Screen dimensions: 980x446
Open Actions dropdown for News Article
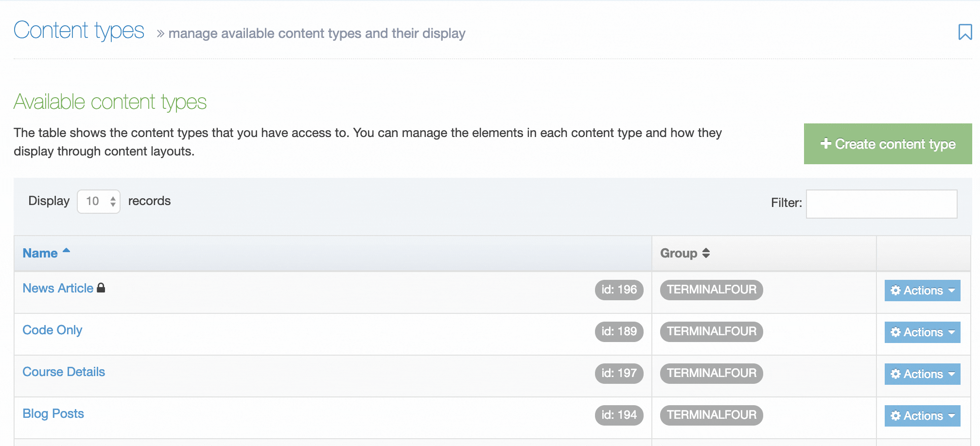(922, 291)
